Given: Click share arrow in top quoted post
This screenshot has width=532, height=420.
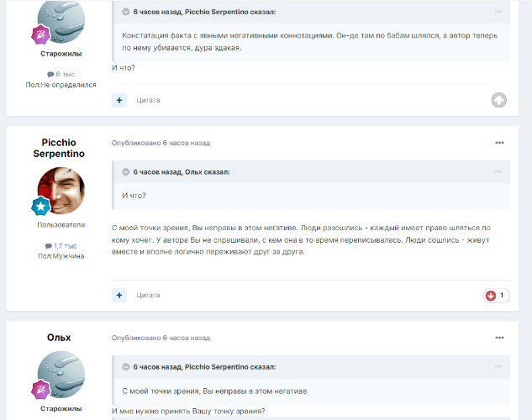Looking at the screenshot, I should (x=498, y=12).
